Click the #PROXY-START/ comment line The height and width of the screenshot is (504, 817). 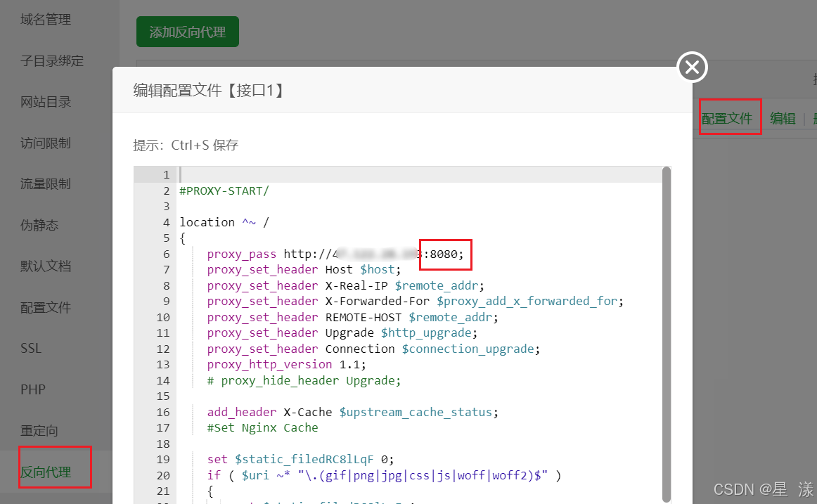(224, 190)
